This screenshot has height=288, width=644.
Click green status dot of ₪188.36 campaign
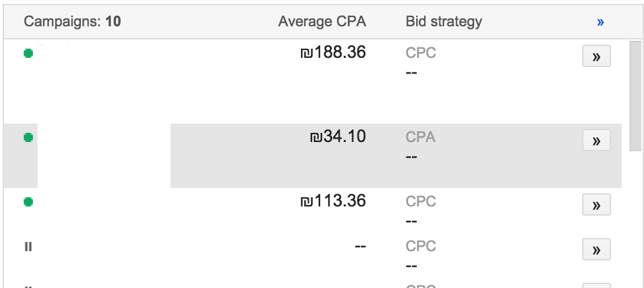point(28,53)
